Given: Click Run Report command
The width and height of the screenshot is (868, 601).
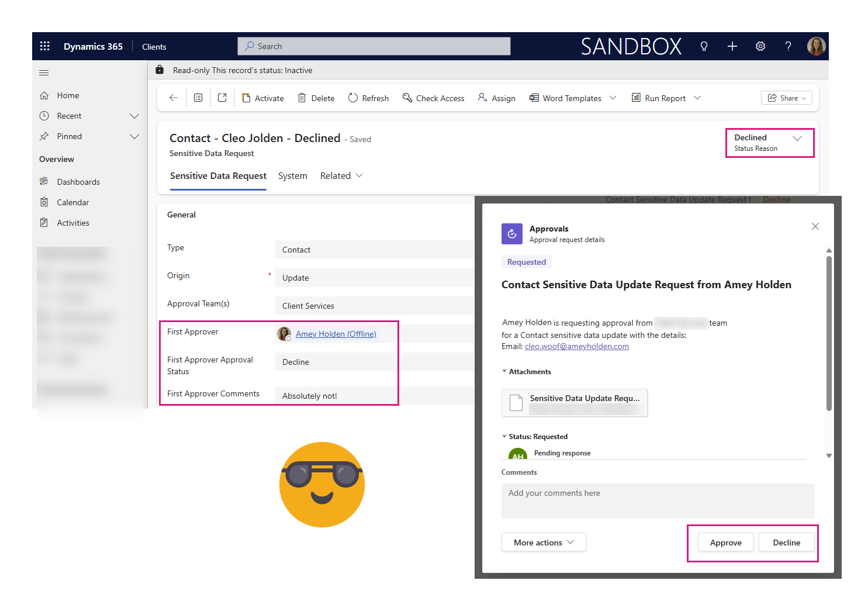Looking at the screenshot, I should coord(659,98).
